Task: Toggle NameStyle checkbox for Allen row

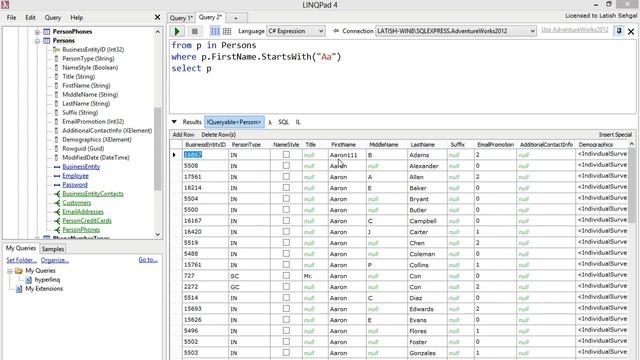Action: pos(286,177)
